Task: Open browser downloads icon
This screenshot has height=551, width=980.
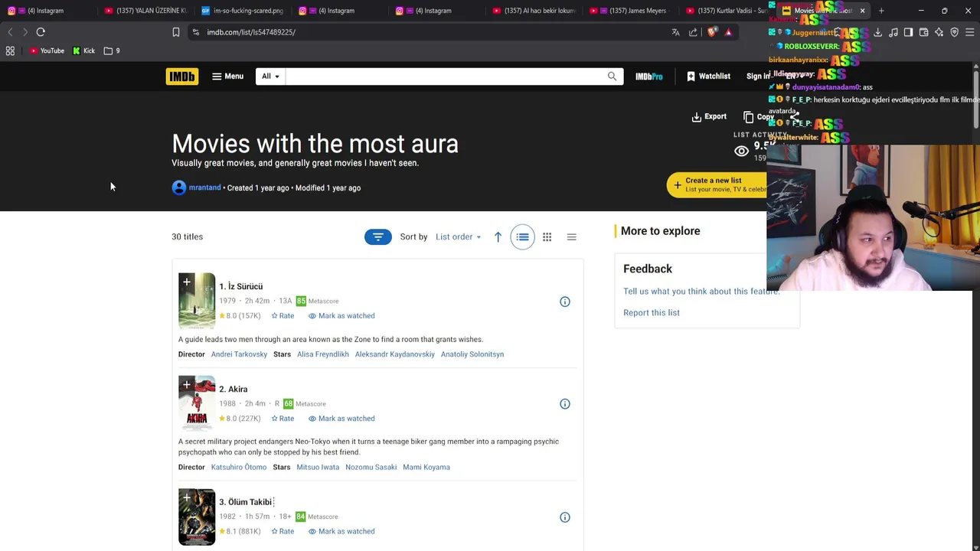Action: click(x=877, y=32)
